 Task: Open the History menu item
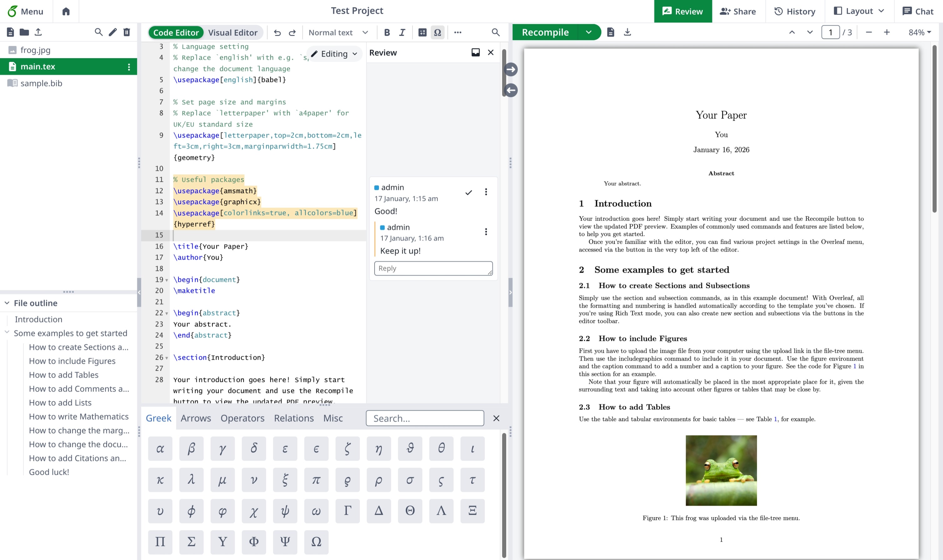pos(795,11)
